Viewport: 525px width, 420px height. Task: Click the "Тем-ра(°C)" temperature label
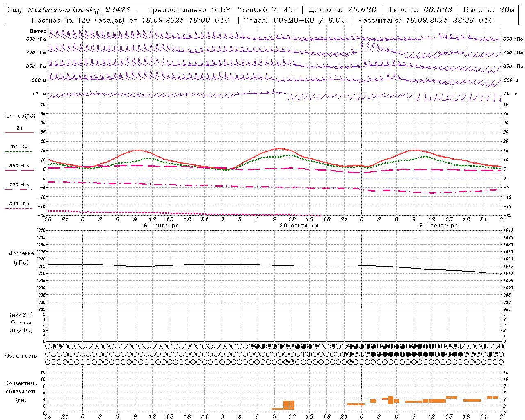pyautogui.click(x=19, y=116)
